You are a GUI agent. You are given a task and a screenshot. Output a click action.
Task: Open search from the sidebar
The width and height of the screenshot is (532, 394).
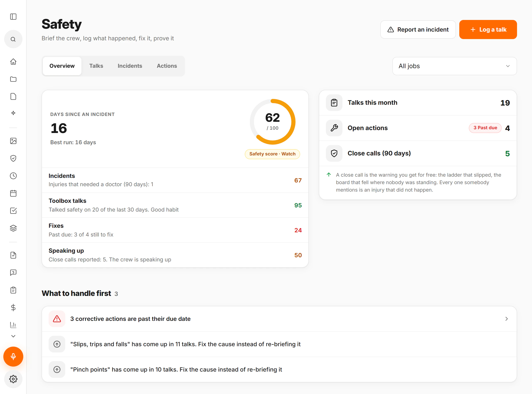pos(13,39)
